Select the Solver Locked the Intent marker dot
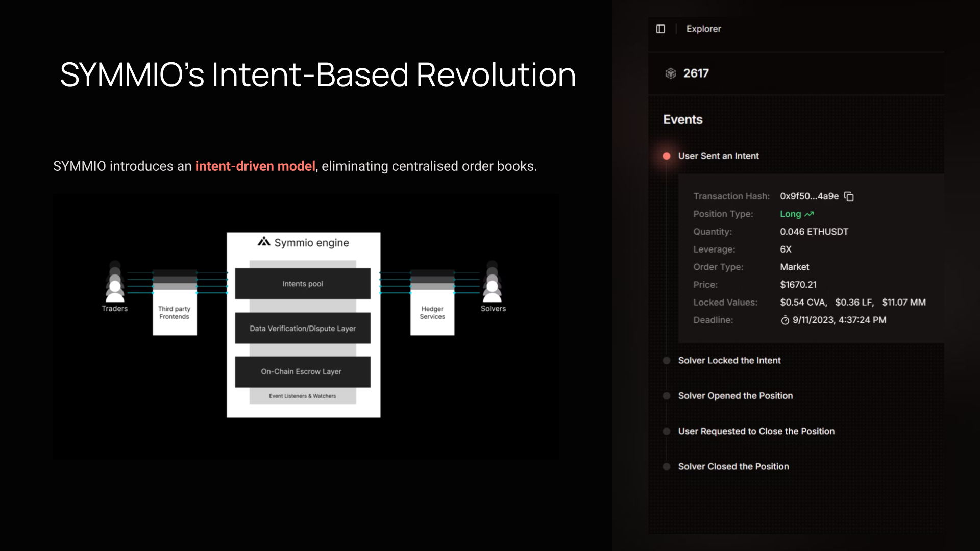 coord(667,361)
